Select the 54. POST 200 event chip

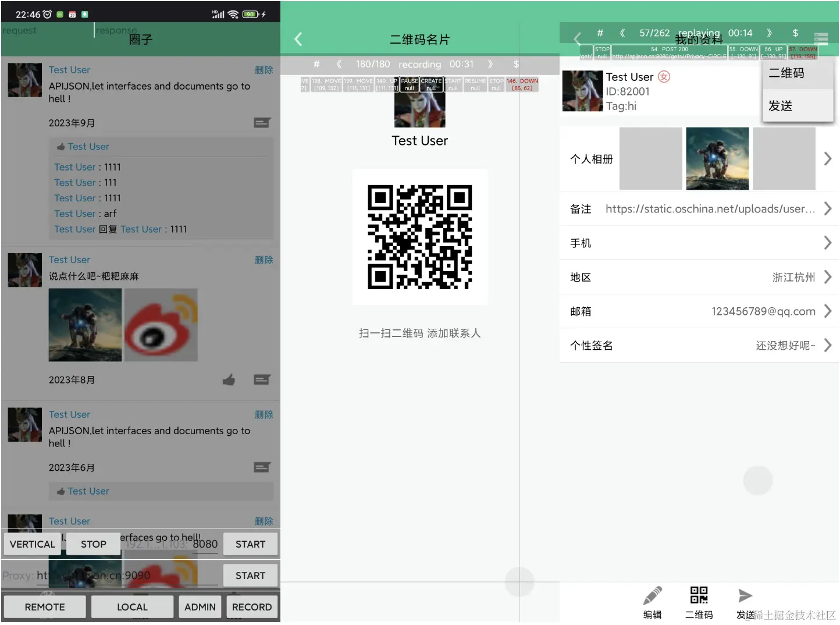coord(669,52)
